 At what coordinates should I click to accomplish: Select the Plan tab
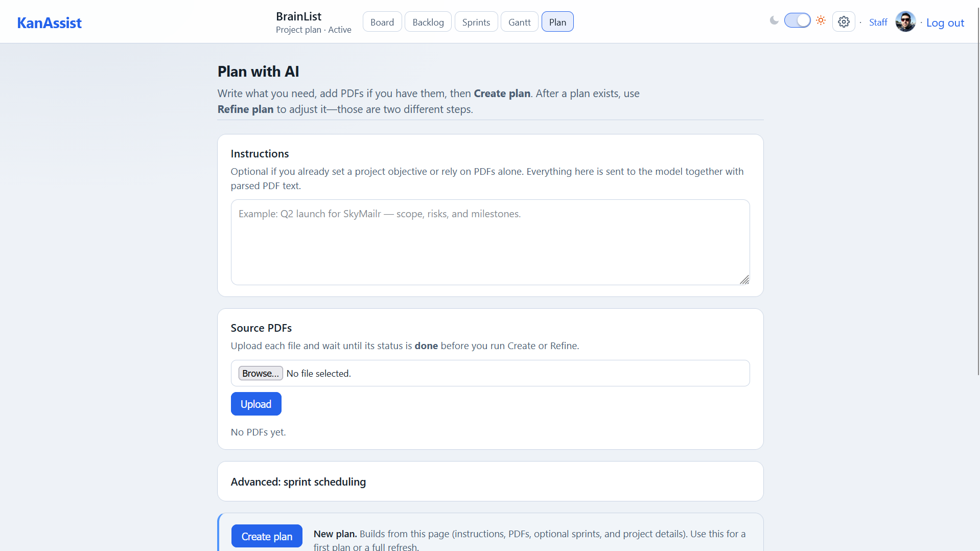557,22
